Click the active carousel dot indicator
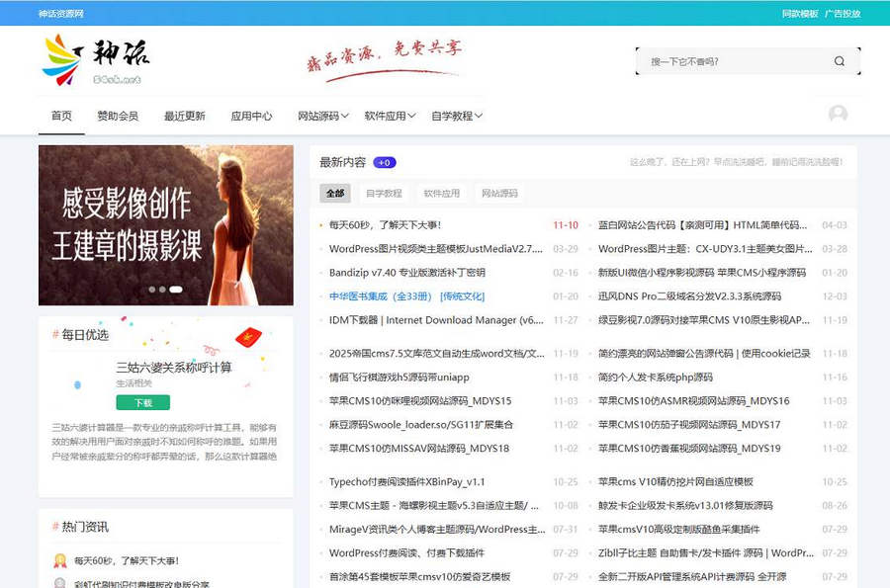The width and height of the screenshot is (890, 588). coord(176,289)
